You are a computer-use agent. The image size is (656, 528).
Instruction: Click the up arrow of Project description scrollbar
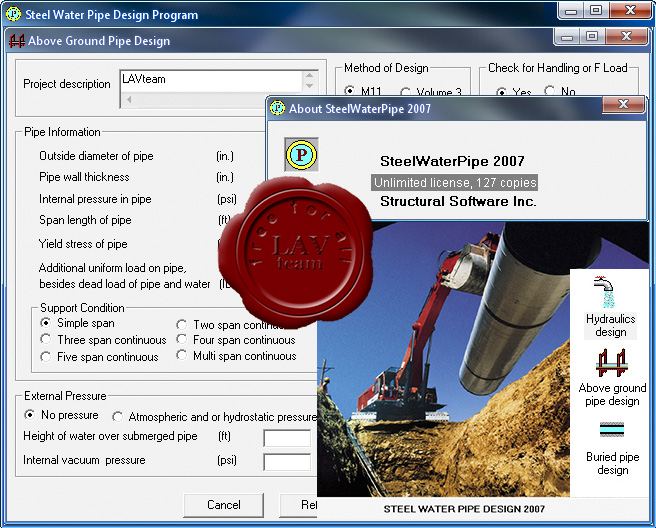tap(310, 76)
